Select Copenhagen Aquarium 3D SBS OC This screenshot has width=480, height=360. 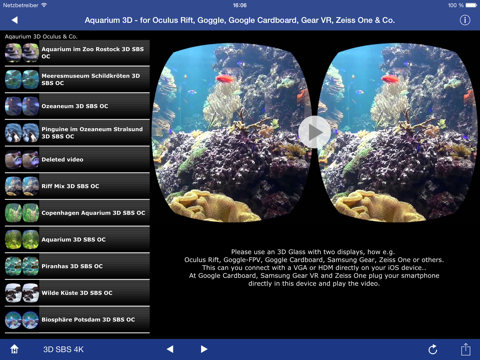[77, 213]
